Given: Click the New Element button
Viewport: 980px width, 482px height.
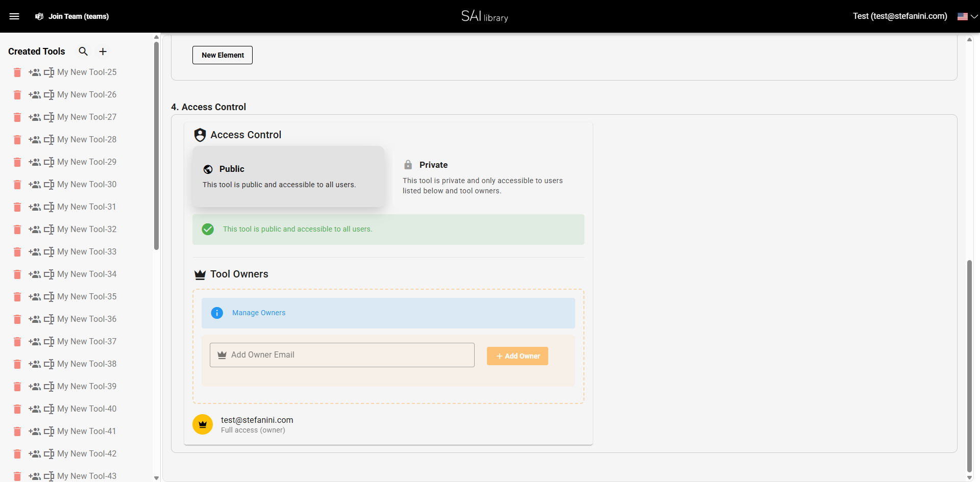Looking at the screenshot, I should [x=222, y=55].
